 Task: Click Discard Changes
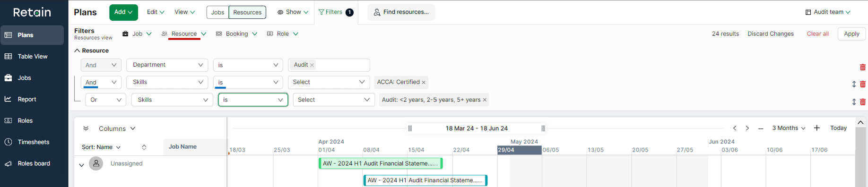tap(770, 34)
